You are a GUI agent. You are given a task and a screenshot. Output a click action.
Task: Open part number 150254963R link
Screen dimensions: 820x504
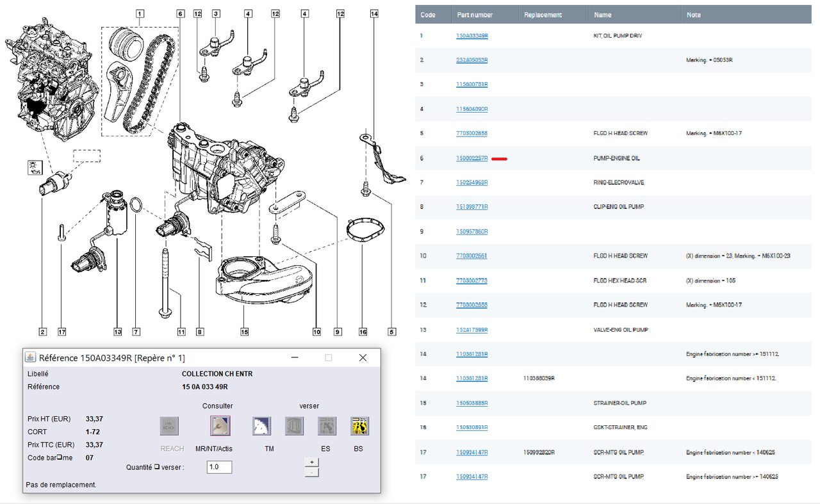[x=472, y=183]
